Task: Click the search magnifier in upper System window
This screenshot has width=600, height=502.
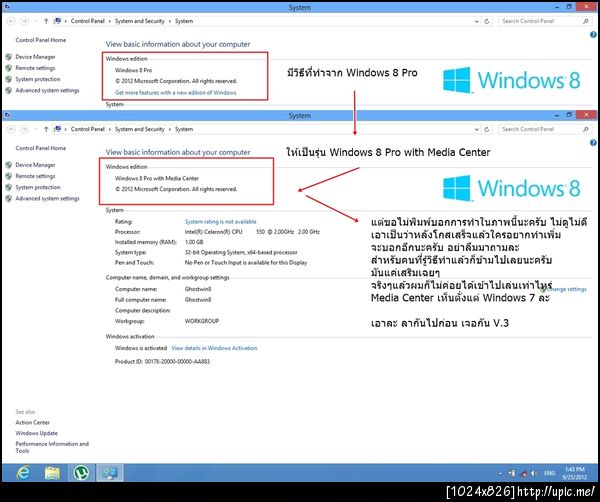Action: pyautogui.click(x=585, y=21)
